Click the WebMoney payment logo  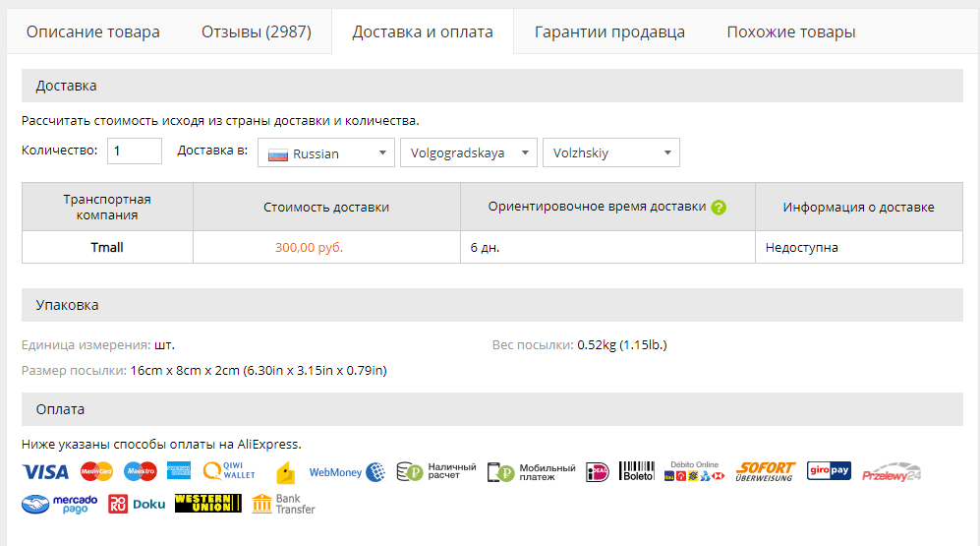click(x=347, y=472)
